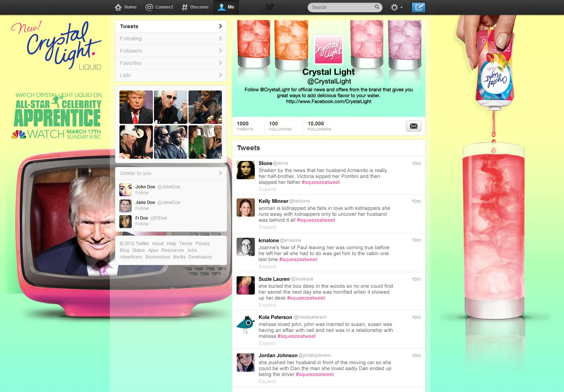
Task: Open the Connect tab
Action: click(x=159, y=7)
